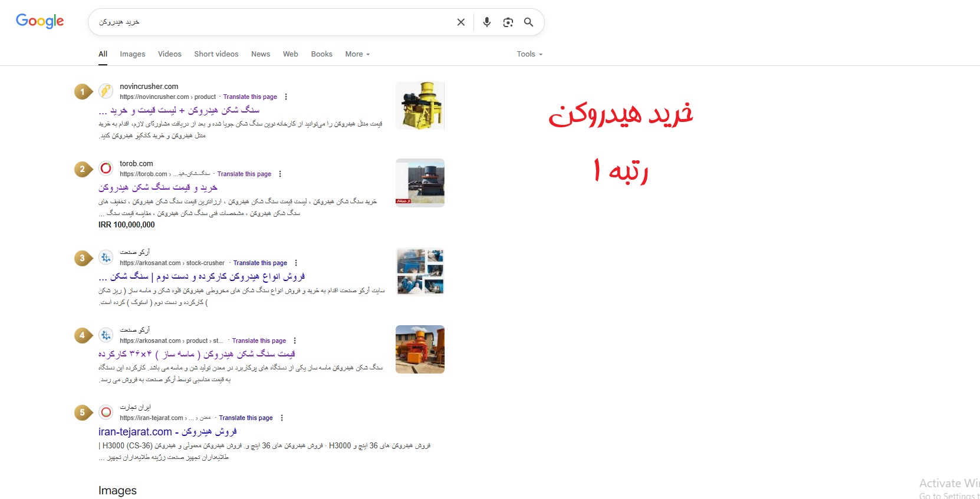Open the Tools dropdown
This screenshot has height=499, width=980.
530,54
